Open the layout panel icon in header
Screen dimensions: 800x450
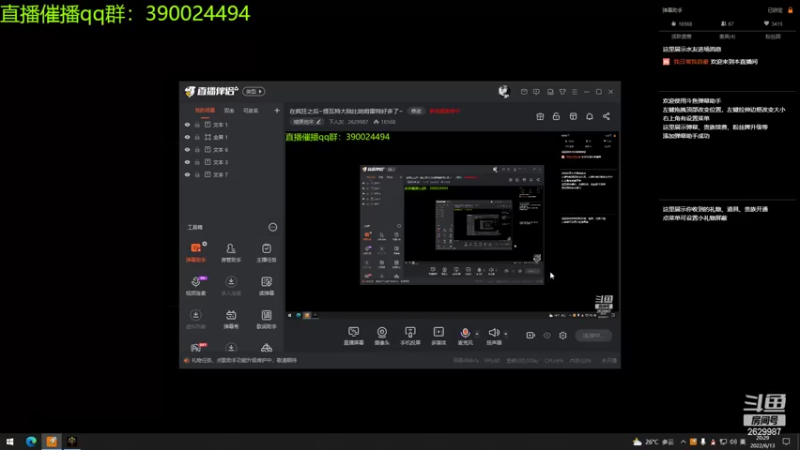(573, 117)
